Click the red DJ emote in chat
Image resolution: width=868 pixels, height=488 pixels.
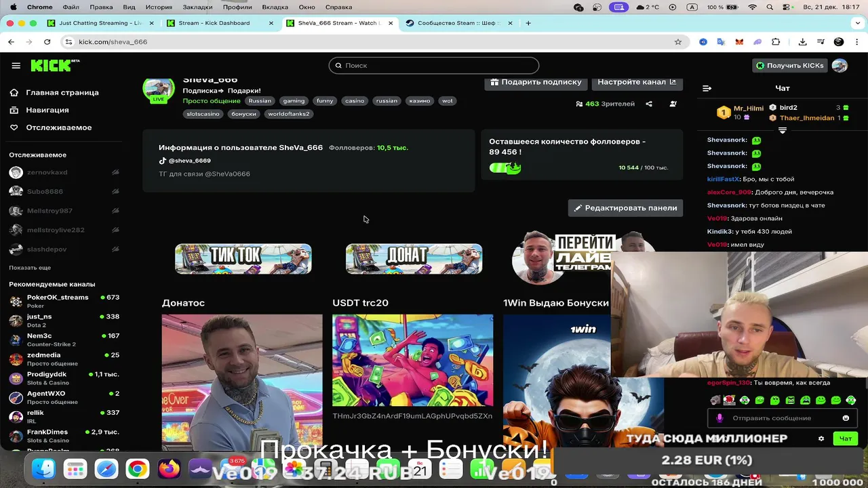pyautogui.click(x=730, y=400)
